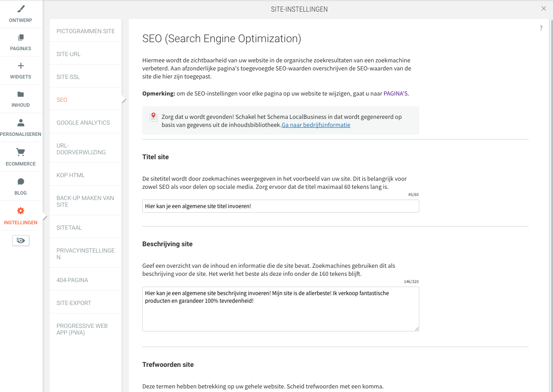Viewport: 553px width, 392px height.
Task: Click the Titel site heading
Action: tap(155, 157)
